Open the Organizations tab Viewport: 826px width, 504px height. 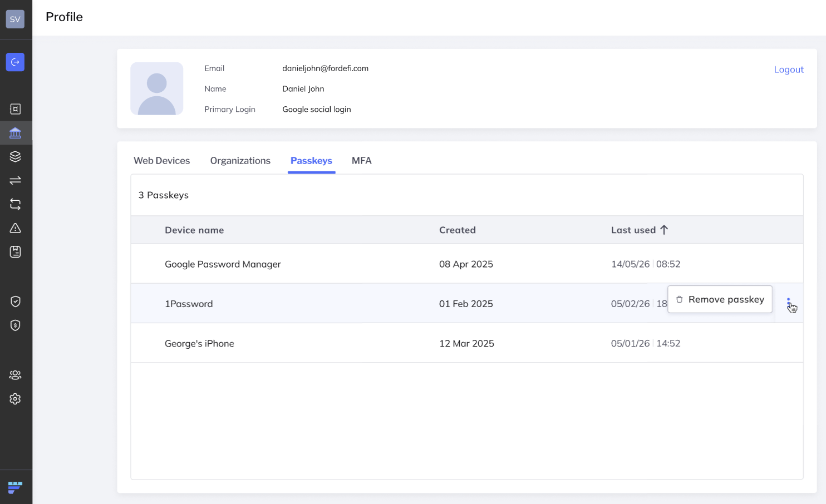(240, 161)
